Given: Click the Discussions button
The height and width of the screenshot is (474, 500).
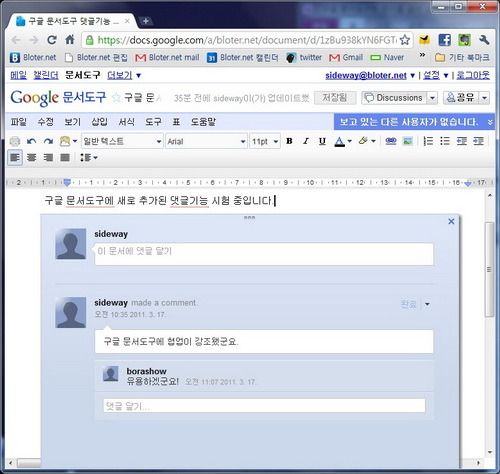Looking at the screenshot, I should click(394, 98).
